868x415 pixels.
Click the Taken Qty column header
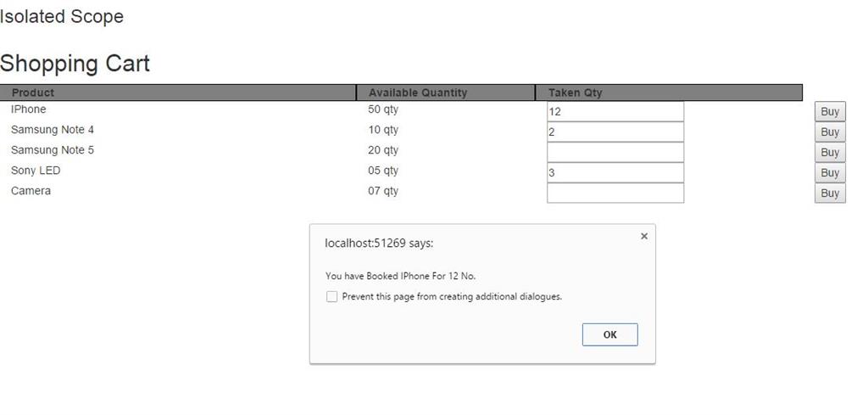(x=576, y=93)
